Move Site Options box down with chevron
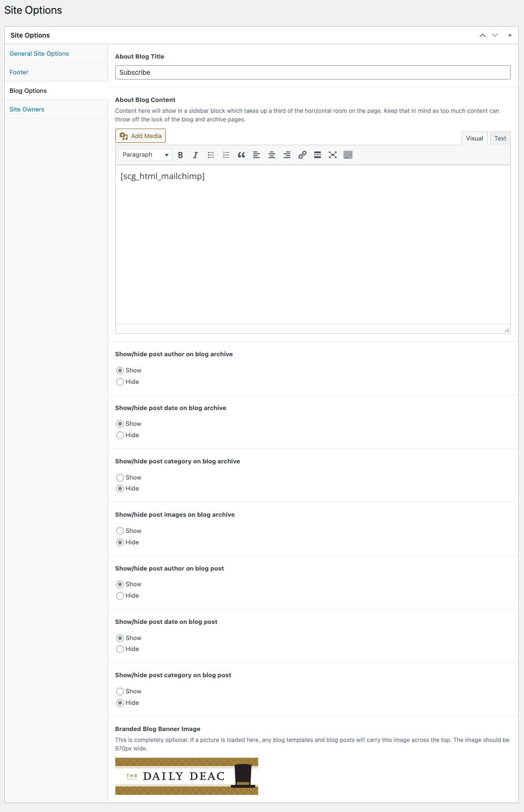Image resolution: width=524 pixels, height=812 pixels. pos(495,35)
